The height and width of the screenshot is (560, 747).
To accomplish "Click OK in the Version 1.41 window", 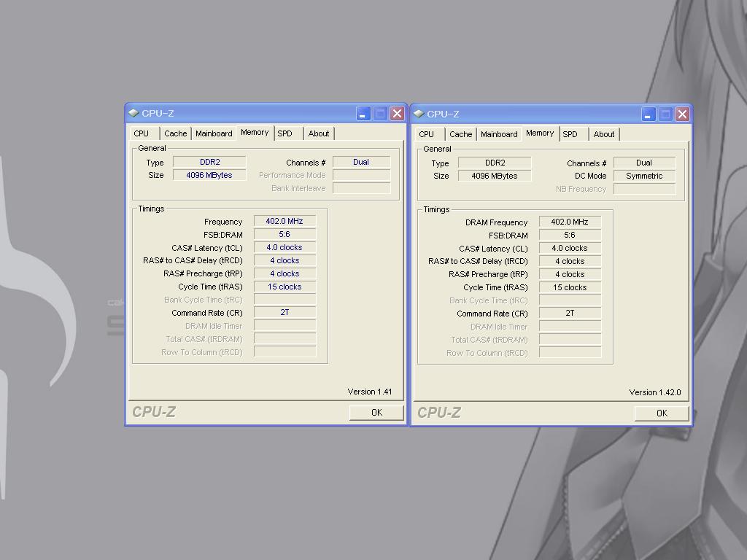I will (x=376, y=413).
